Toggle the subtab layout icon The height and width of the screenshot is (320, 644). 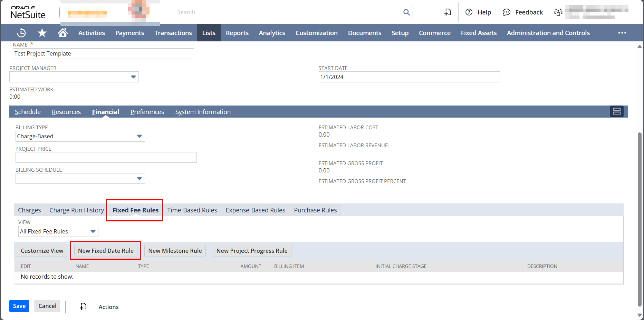point(617,111)
